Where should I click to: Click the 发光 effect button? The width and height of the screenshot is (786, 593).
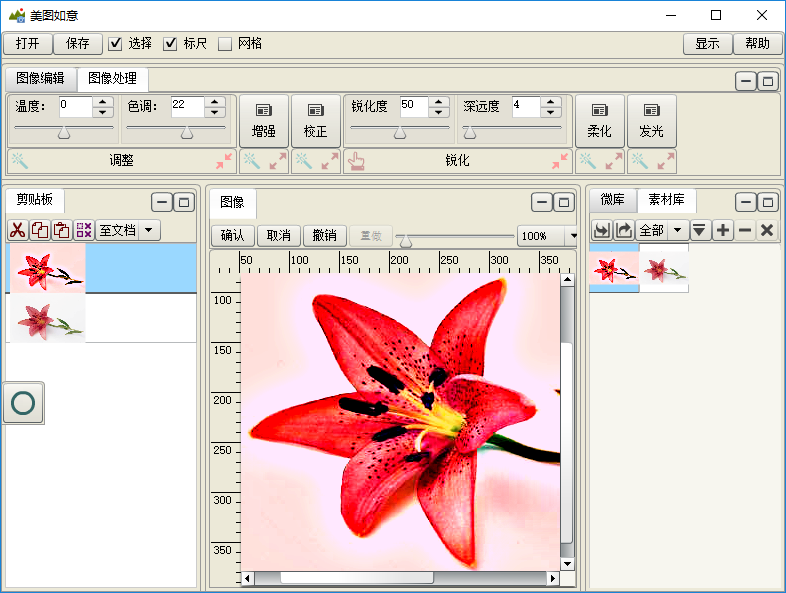pos(652,121)
